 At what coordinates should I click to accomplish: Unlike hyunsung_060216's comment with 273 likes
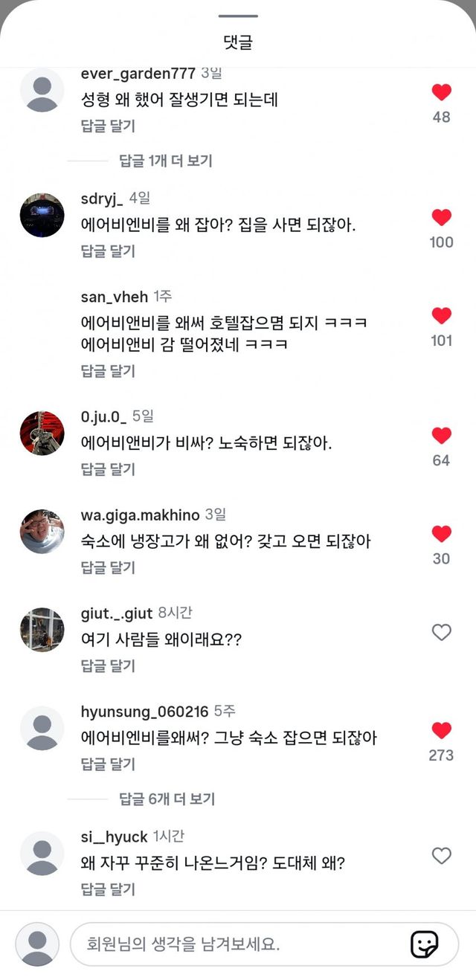click(x=442, y=730)
